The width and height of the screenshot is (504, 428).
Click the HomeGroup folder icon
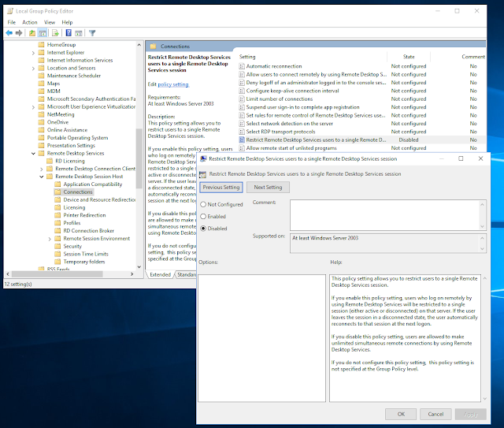[x=41, y=44]
